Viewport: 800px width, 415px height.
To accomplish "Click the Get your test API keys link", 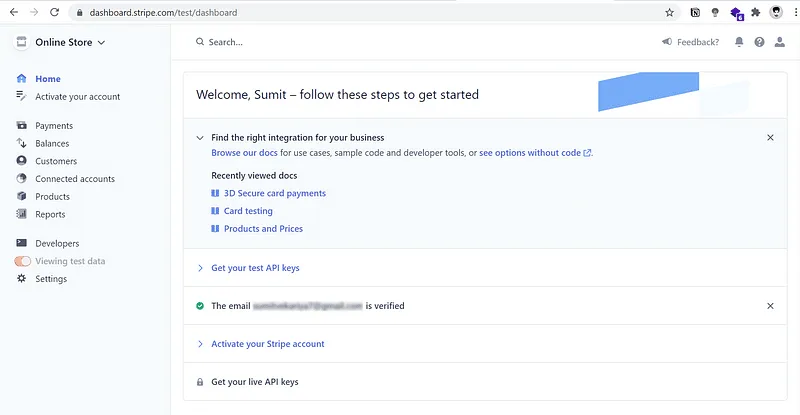I will coord(255,268).
